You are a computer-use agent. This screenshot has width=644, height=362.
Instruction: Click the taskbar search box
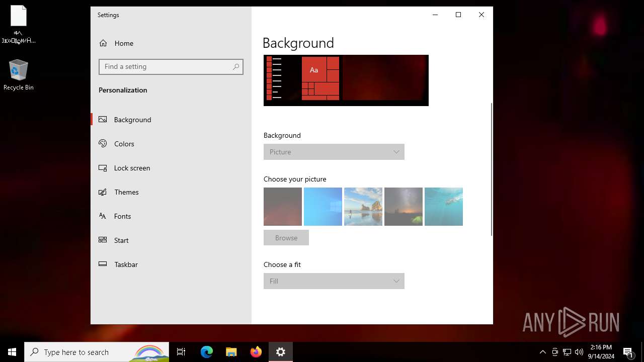click(x=97, y=352)
